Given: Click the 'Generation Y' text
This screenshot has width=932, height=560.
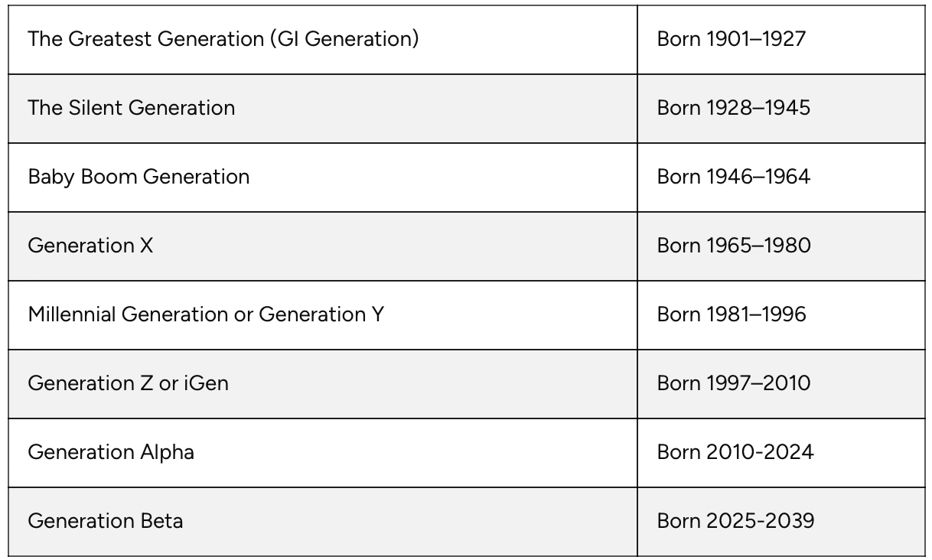Looking at the screenshot, I should click(321, 314).
